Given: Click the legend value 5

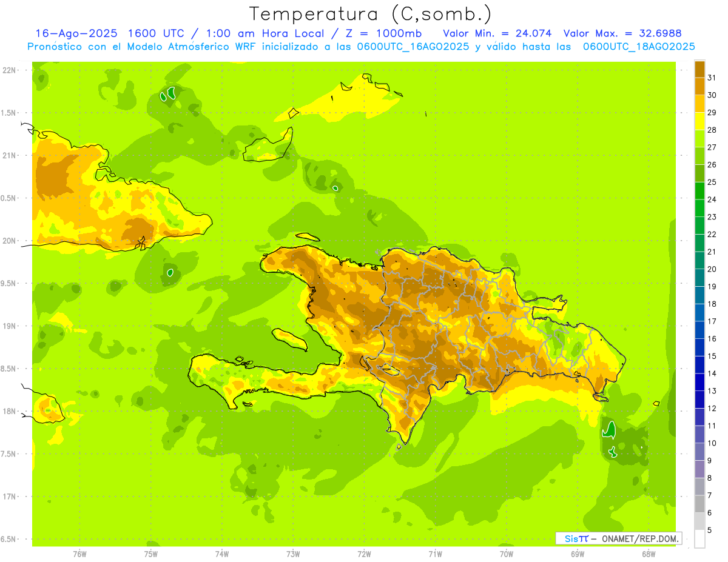Looking at the screenshot, I should tap(709, 530).
